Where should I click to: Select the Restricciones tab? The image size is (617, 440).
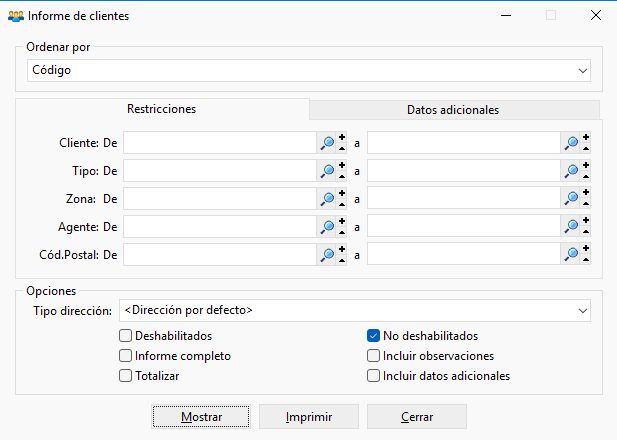click(x=162, y=109)
